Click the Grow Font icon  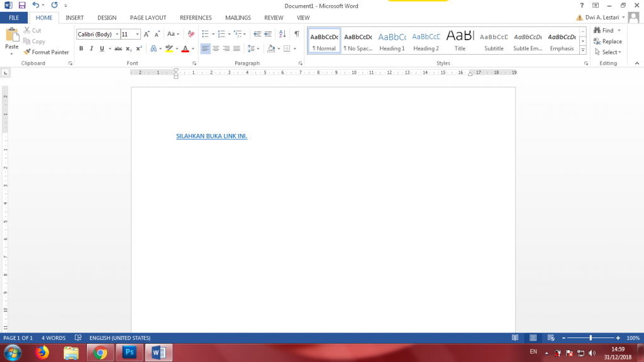(147, 34)
